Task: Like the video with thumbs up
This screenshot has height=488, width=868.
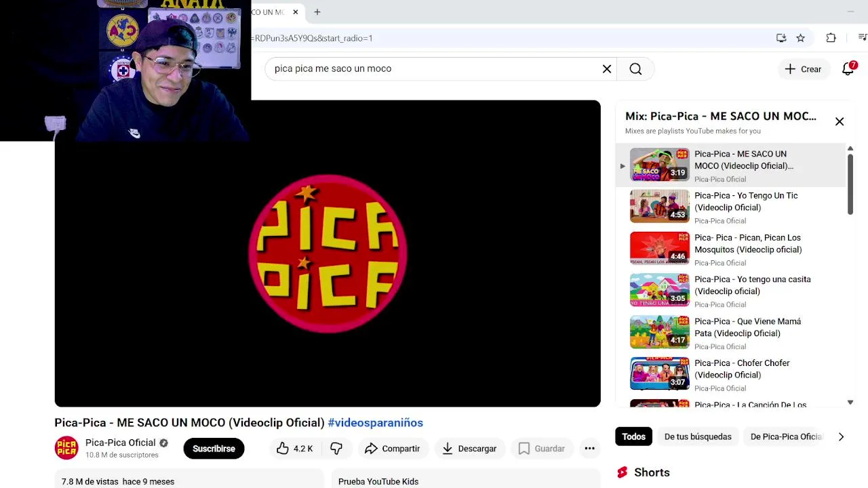Action: click(x=294, y=449)
